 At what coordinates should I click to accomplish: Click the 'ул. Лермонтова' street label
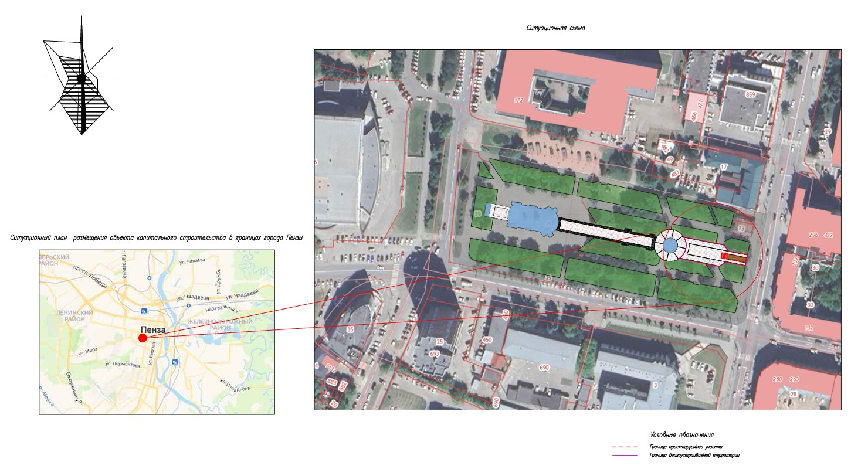point(123,364)
